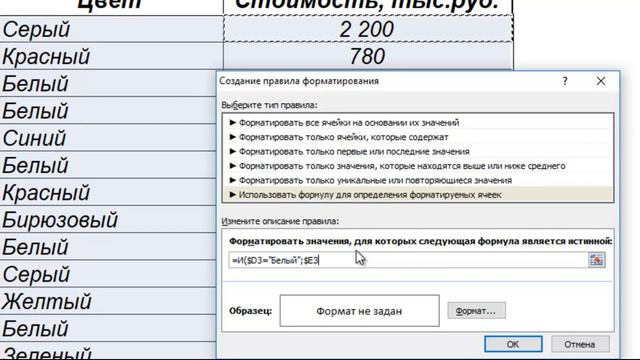
Task: Click the help question mark in dialog
Action: click(565, 81)
